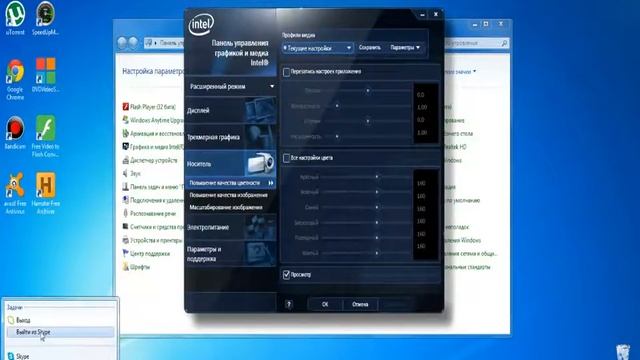Open Шрифты in Control Panel
Viewport: 640px width, 360px height.
pos(136,267)
